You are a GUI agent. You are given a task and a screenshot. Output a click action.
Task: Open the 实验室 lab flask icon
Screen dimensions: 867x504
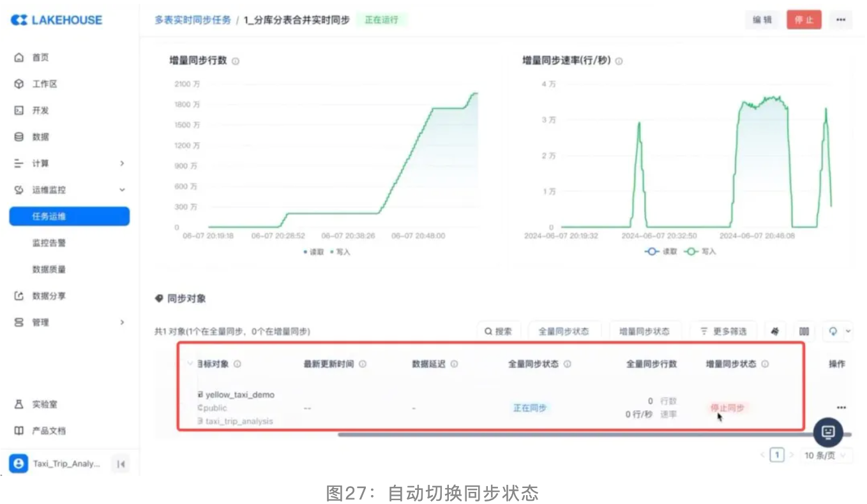point(19,404)
